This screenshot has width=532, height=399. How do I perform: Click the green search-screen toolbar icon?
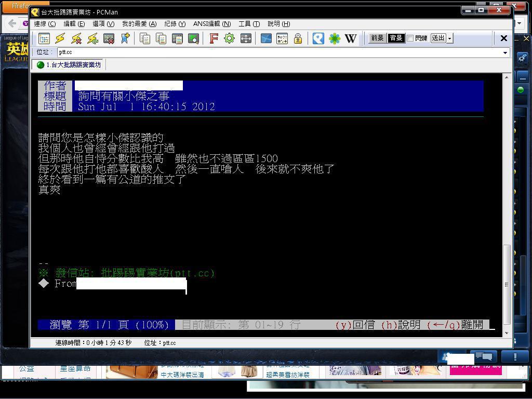(x=193, y=38)
